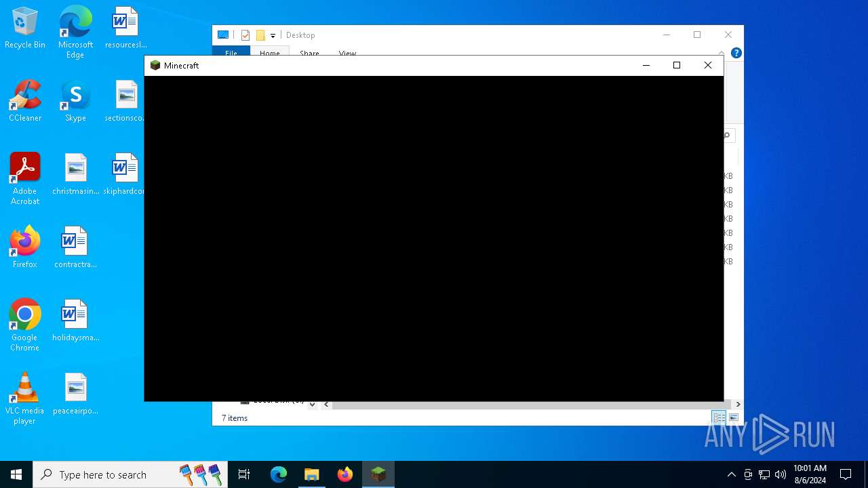Switch to large icons view in File Explorer
The image size is (868, 488).
(x=733, y=418)
